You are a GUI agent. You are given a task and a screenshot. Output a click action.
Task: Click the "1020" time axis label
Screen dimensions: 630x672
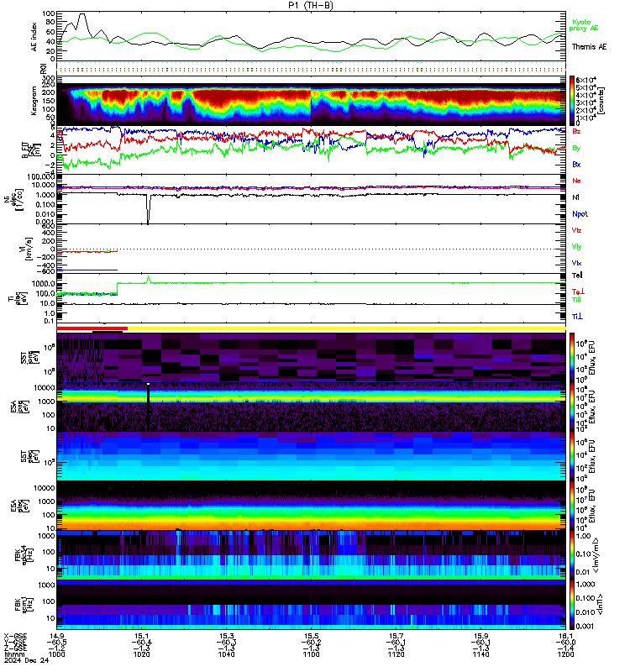pos(141,654)
